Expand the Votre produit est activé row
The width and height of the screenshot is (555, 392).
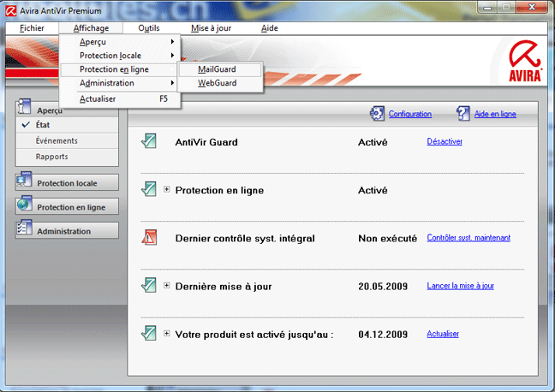pos(167,334)
